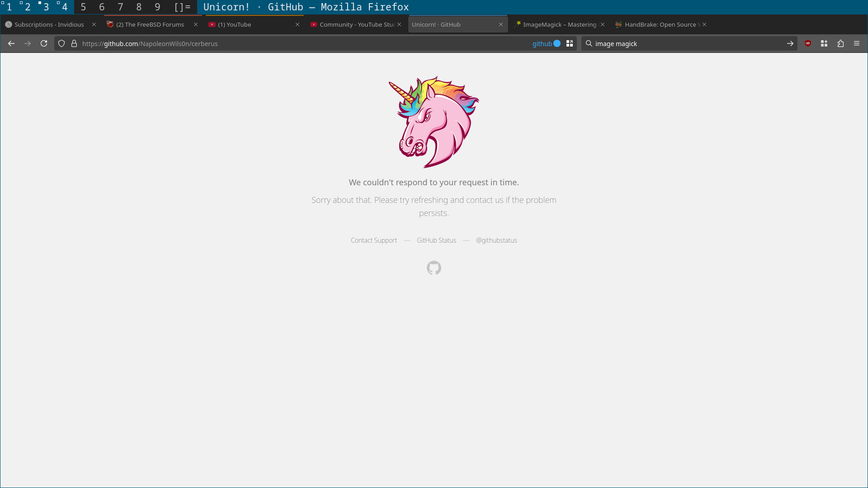Click the tracking protection shield icon
Viewport: 868px width, 488px height.
tap(61, 43)
